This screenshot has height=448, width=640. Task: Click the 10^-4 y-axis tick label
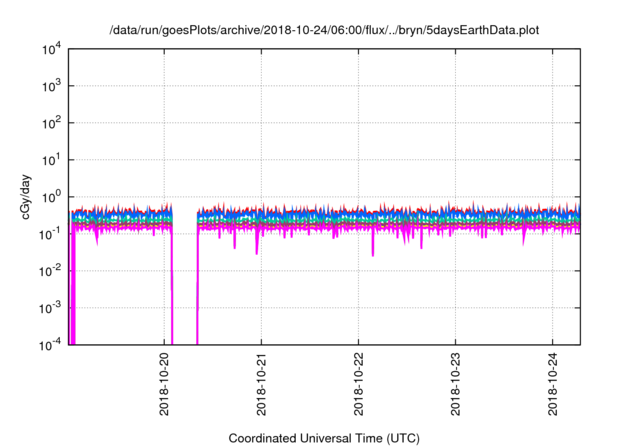[x=51, y=345]
